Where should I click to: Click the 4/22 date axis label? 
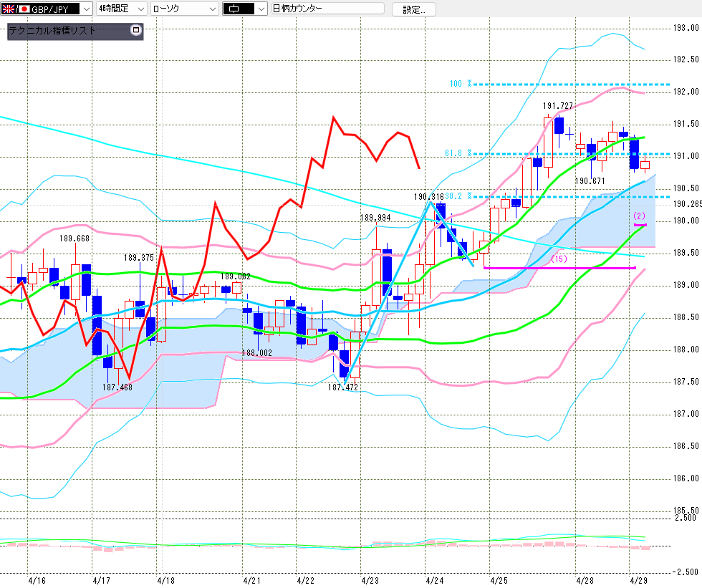pyautogui.click(x=305, y=580)
